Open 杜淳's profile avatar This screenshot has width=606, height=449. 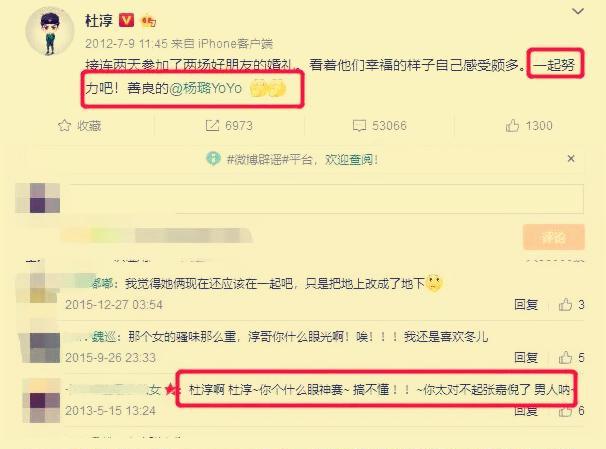point(49,32)
